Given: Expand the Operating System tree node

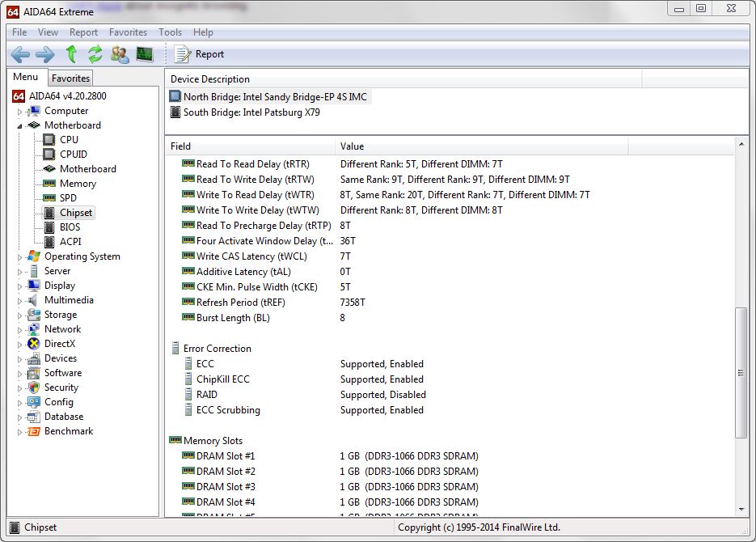Looking at the screenshot, I should [19, 257].
